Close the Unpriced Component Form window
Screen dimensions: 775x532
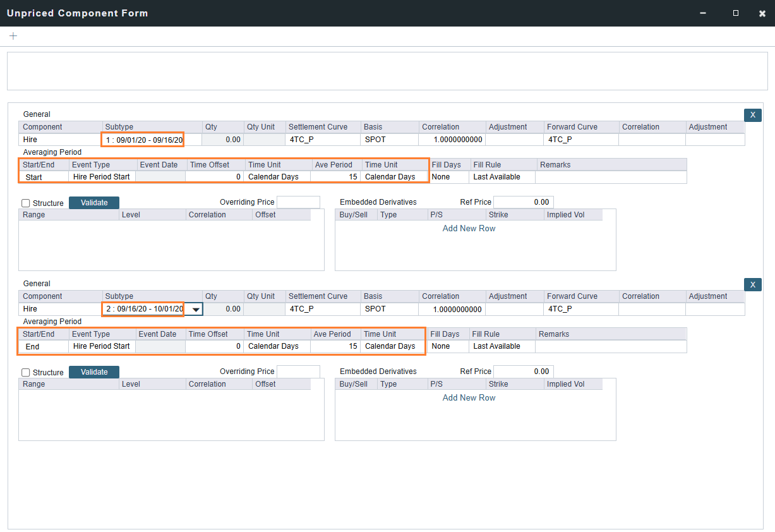pos(762,13)
